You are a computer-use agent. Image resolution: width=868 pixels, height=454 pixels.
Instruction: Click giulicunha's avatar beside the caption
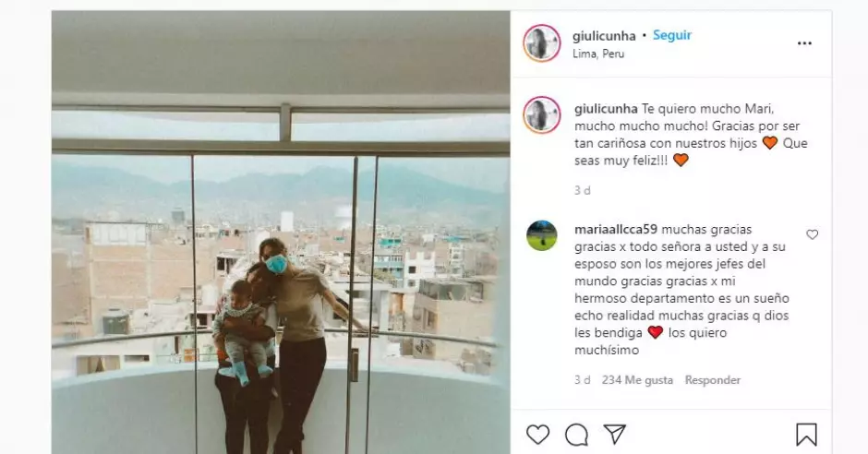542,115
